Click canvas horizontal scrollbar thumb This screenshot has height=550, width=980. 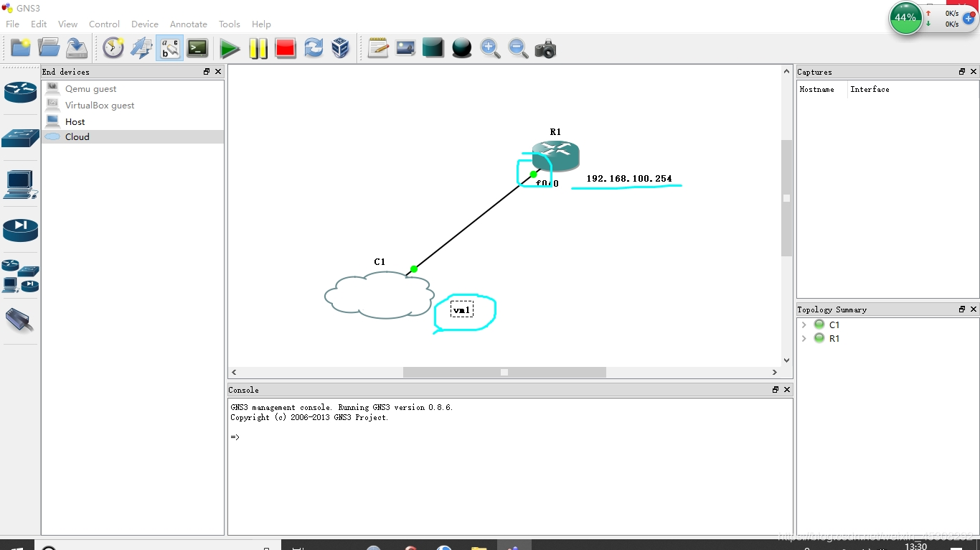coord(504,372)
